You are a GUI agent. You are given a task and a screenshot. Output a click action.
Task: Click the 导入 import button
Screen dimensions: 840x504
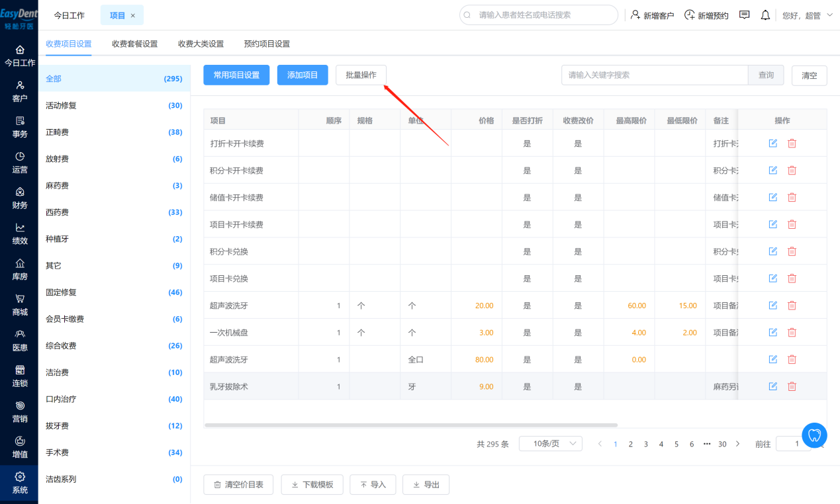click(x=373, y=485)
